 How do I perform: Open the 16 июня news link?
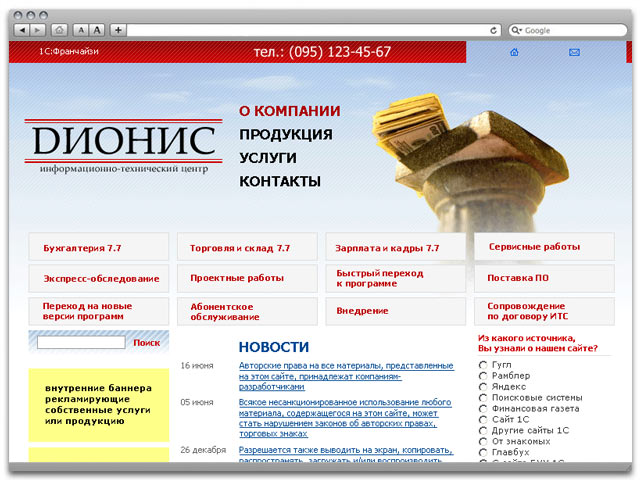coord(346,376)
